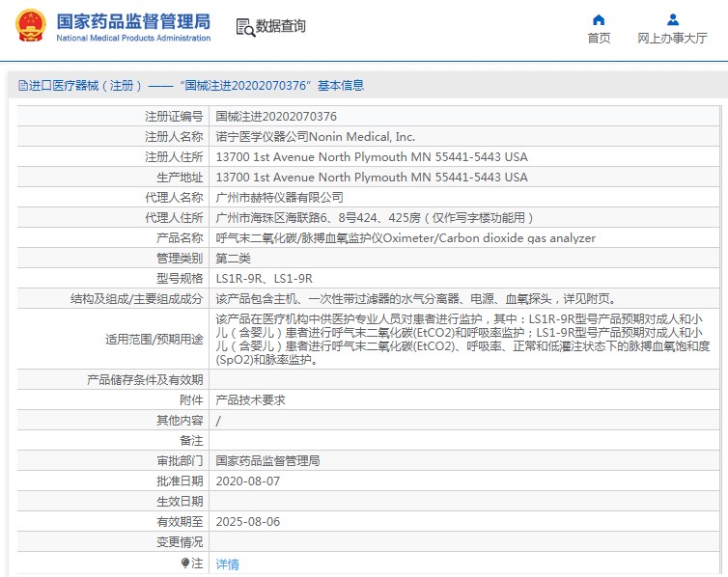Click the 适用范围/预期用途 intended use paragraph
This screenshot has width=728, height=577.
click(x=462, y=339)
